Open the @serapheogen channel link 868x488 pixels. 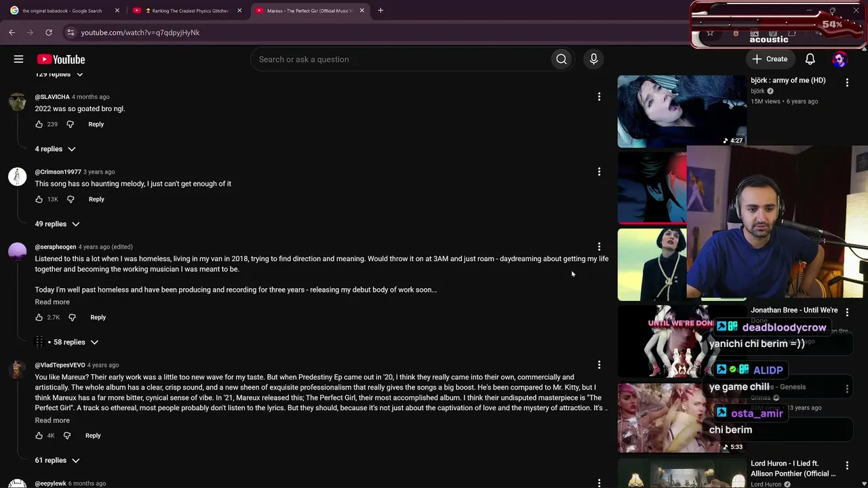pyautogui.click(x=56, y=247)
